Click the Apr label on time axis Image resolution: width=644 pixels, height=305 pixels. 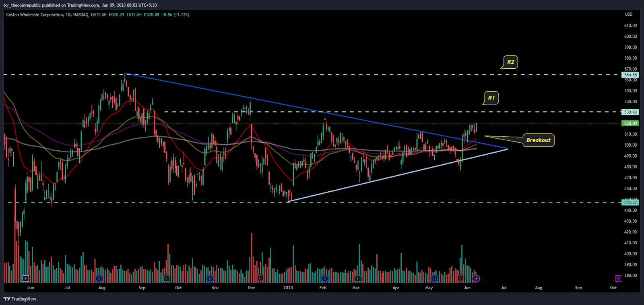(396, 288)
